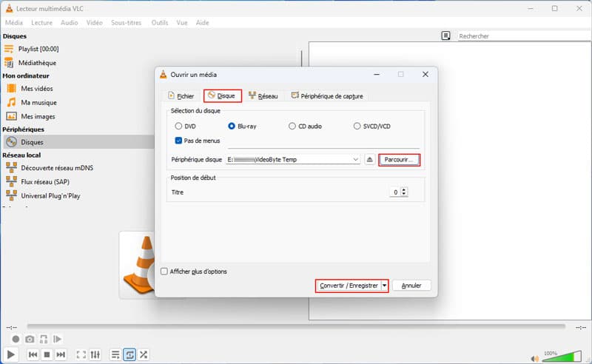Close the Ouvrir un média dialog
Screen dimensions: 592x364
(x=425, y=75)
